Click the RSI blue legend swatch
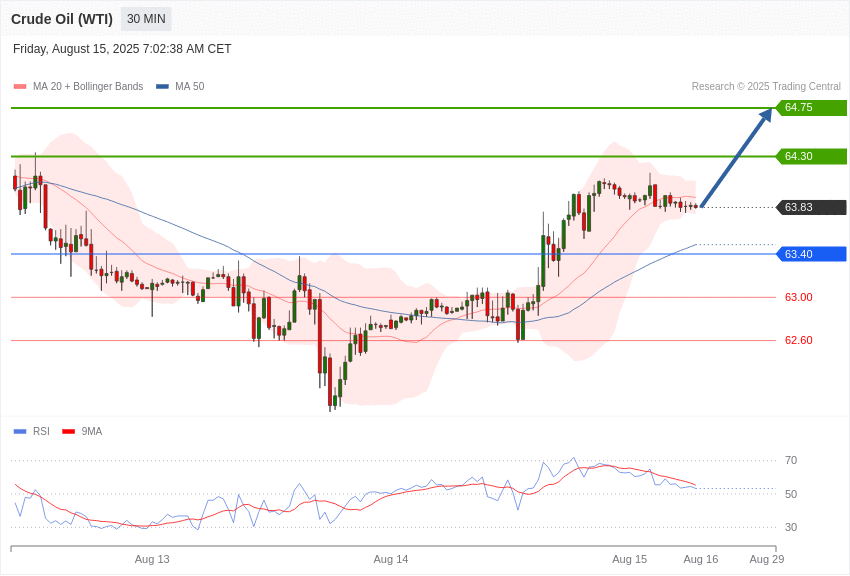This screenshot has height=576, width=850. tap(20, 432)
